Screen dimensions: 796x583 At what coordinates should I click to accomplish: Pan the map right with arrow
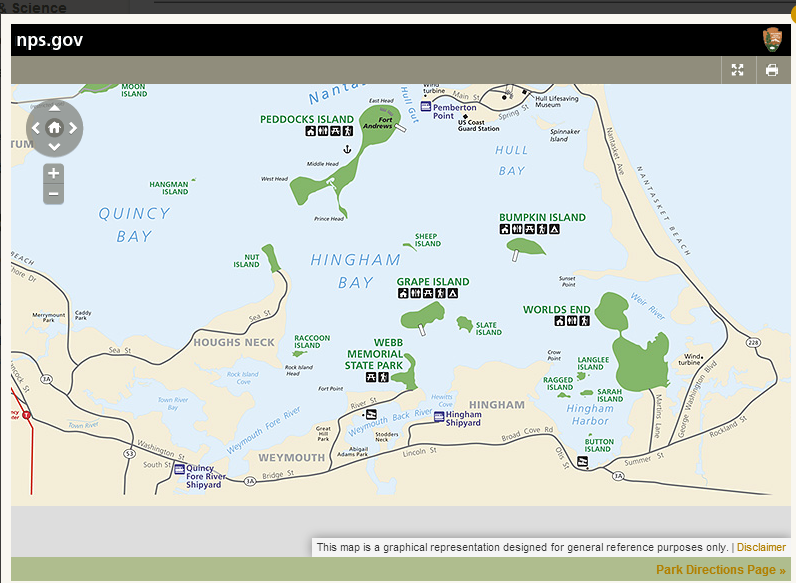73,128
